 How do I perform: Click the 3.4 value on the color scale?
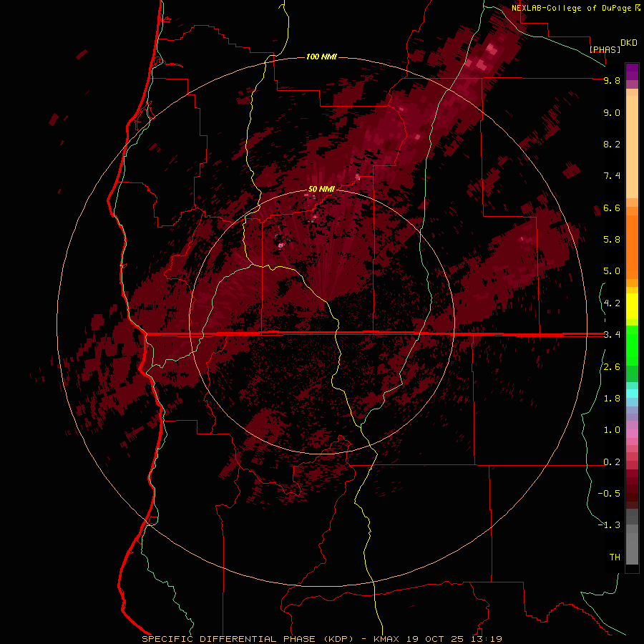point(612,335)
